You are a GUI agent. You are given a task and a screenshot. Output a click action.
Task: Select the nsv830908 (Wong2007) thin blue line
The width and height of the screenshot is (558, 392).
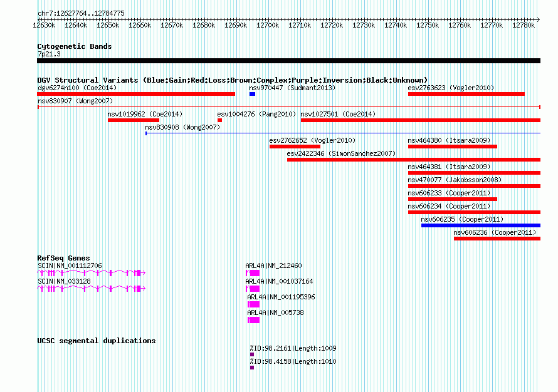(x=343, y=133)
